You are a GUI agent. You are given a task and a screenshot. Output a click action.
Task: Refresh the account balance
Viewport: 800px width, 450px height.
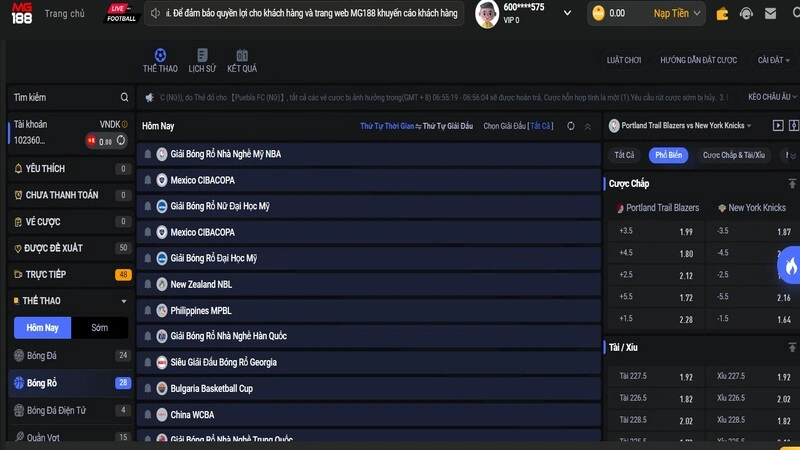pos(121,140)
